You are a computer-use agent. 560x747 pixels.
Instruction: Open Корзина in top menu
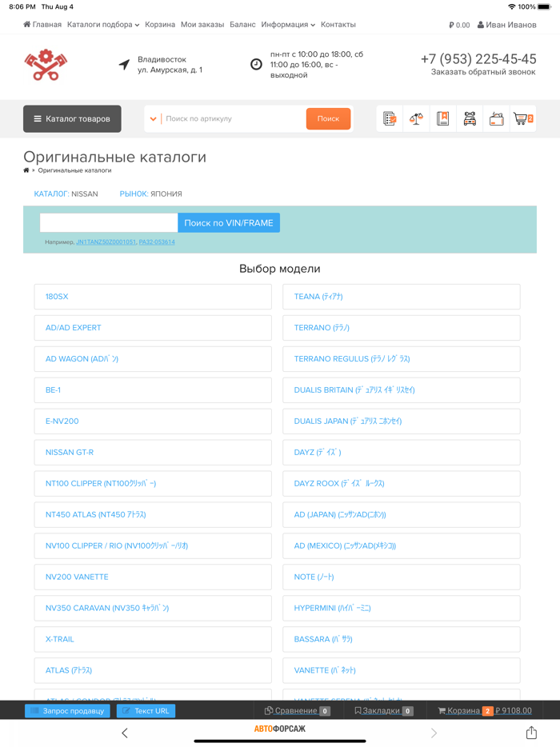click(x=160, y=25)
